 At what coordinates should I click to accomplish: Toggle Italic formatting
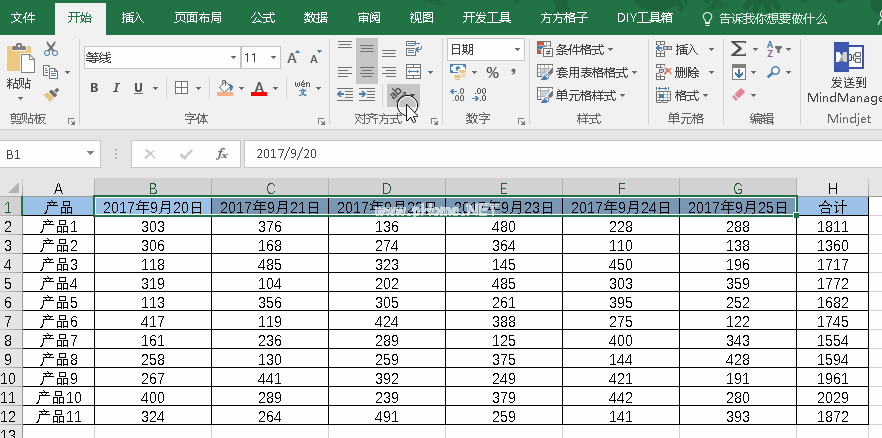[116, 88]
